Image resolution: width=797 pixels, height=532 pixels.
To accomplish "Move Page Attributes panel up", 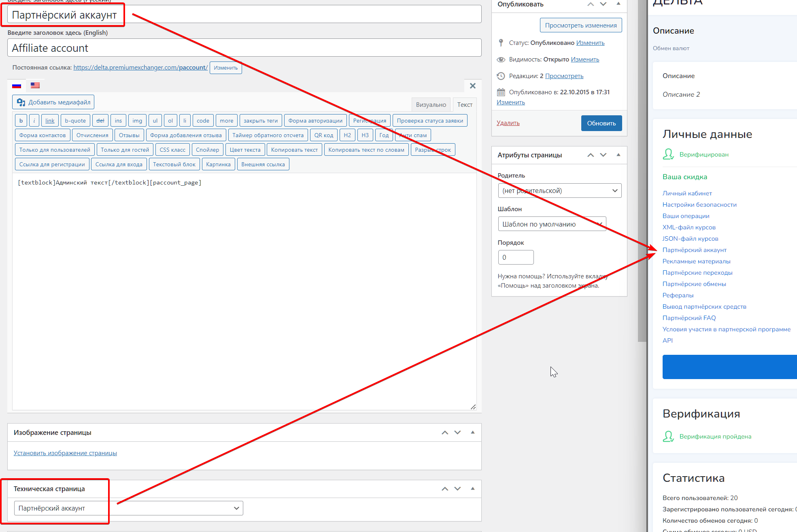I will (x=591, y=155).
